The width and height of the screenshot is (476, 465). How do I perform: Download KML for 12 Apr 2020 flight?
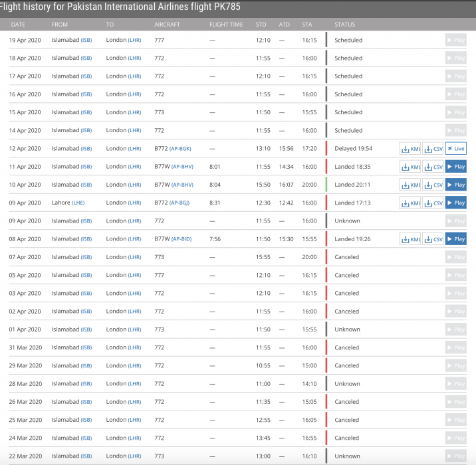point(410,149)
